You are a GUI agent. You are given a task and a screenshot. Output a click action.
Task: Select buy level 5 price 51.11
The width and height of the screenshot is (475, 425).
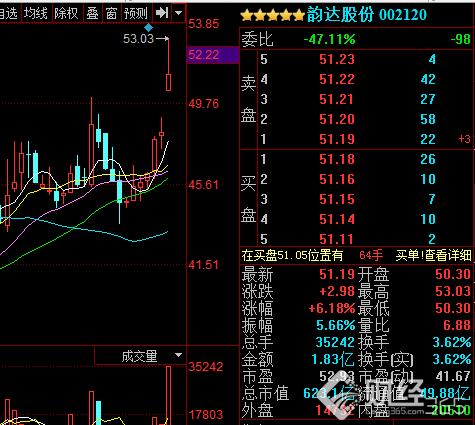click(x=337, y=239)
